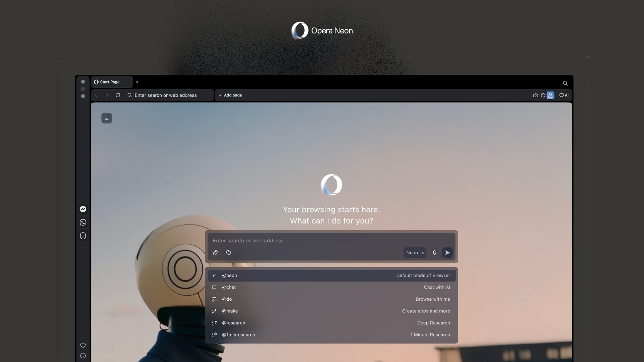Expand the Neon mode dropdown
This screenshot has width=644, height=362.
click(414, 253)
